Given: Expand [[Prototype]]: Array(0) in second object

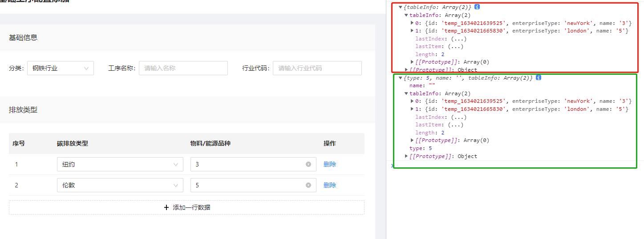Looking at the screenshot, I should [x=412, y=140].
